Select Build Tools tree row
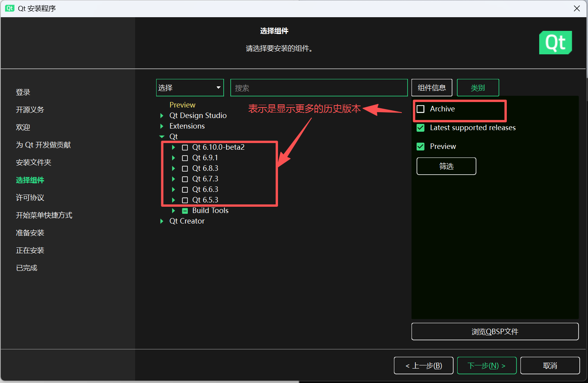 [x=210, y=211]
